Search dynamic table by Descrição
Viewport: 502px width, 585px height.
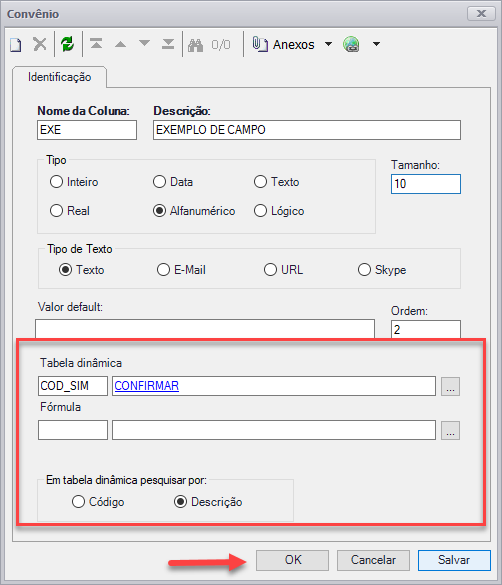pyautogui.click(x=208, y=502)
